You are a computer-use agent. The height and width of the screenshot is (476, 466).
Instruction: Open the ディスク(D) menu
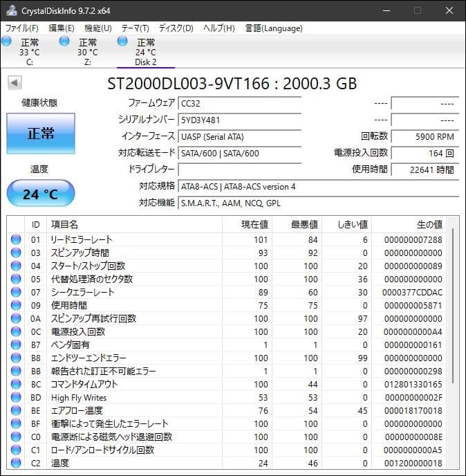(x=176, y=28)
